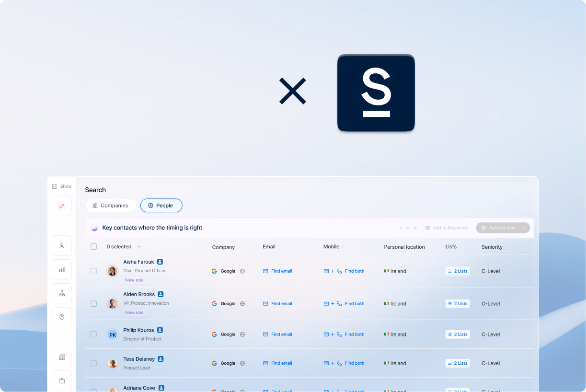Click the Lists column header
This screenshot has height=392, width=586.
[451, 247]
